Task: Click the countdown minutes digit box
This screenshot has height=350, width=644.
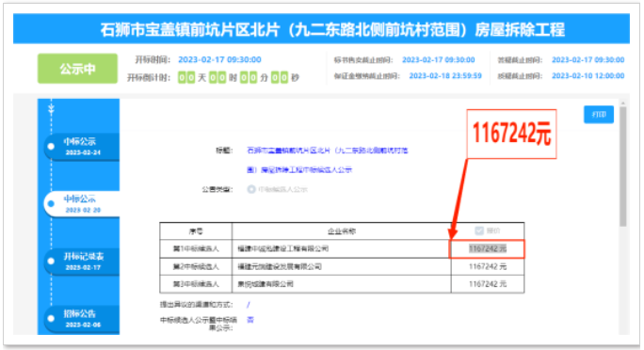Action: [x=249, y=77]
